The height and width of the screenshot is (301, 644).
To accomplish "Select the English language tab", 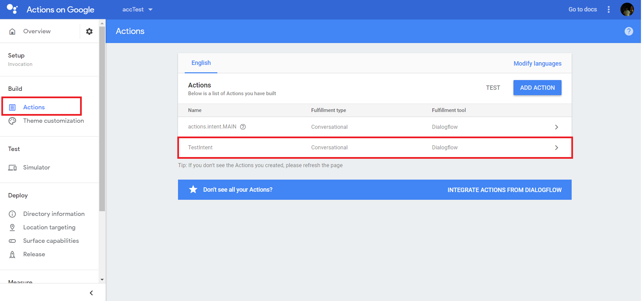I will 201,63.
